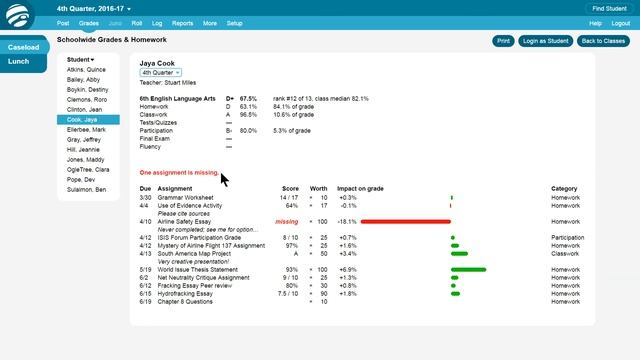
Task: Click the Chapter 8 Questions assignment
Action: point(185,302)
